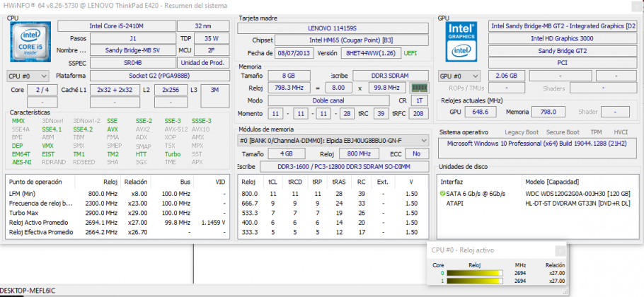Click the 798.3 MHz memory clock field

click(289, 88)
